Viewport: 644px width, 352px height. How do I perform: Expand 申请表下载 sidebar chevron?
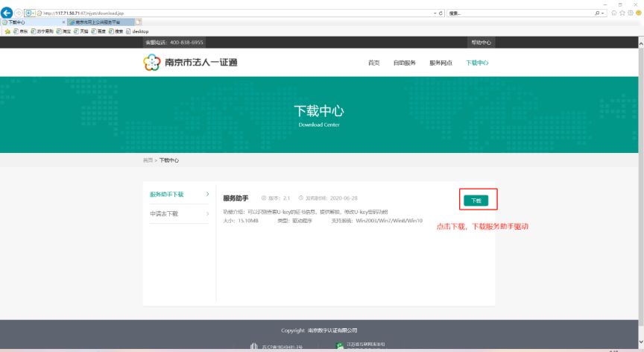pos(207,214)
